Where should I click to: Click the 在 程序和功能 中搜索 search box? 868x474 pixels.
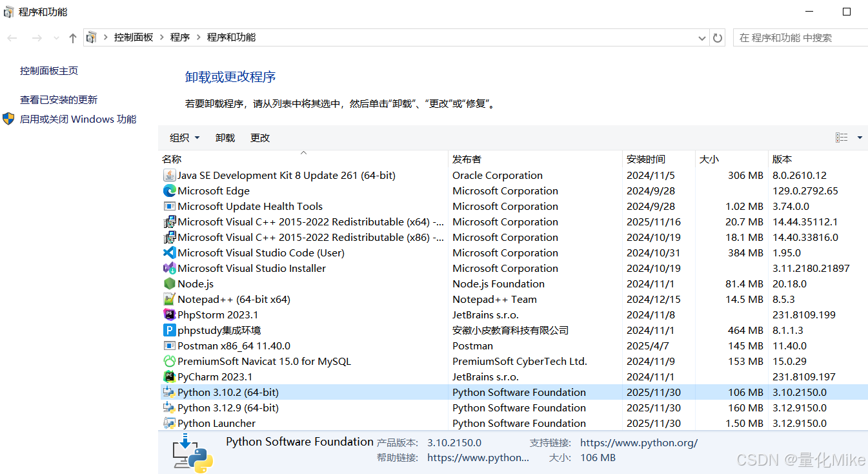tap(800, 38)
